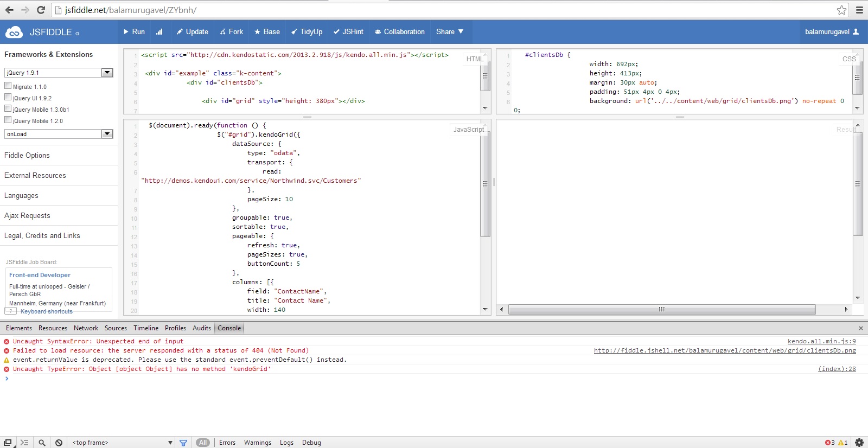The width and height of the screenshot is (868, 448).
Task: Run JSHint on the code
Action: click(348, 32)
